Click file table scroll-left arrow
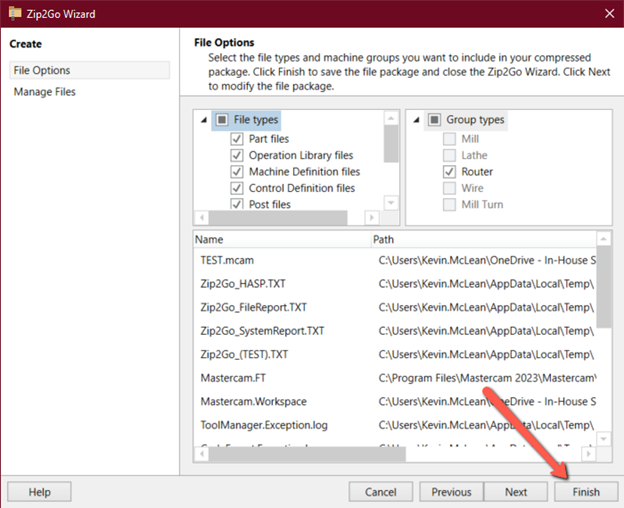Image resolution: width=624 pixels, height=508 pixels. point(202,454)
